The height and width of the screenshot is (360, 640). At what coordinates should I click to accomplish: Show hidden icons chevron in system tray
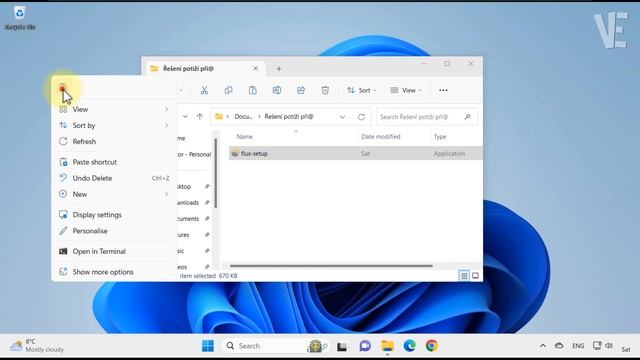(x=542, y=346)
